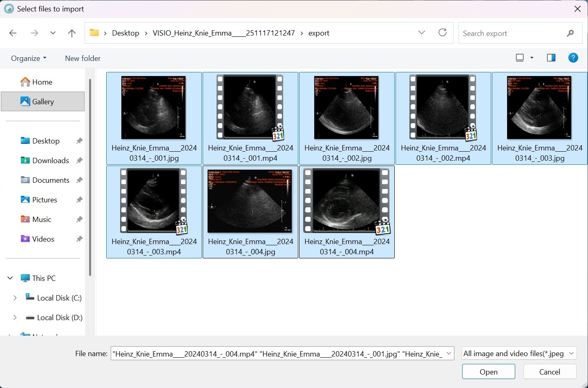588x388 pixels.
Task: Open the file type filter dropdown
Action: tap(519, 354)
